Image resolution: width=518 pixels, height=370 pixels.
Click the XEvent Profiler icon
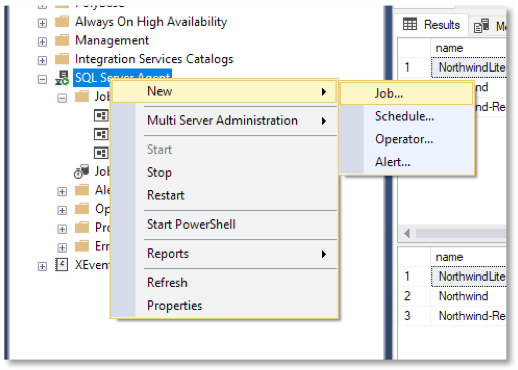pyautogui.click(x=62, y=265)
